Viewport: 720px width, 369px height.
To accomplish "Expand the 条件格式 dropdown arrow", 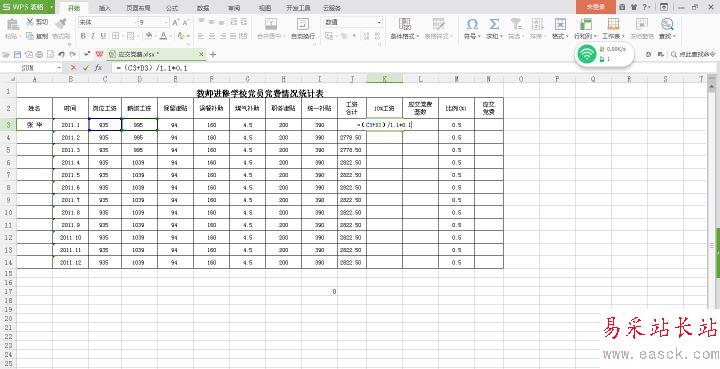I will tap(417, 36).
